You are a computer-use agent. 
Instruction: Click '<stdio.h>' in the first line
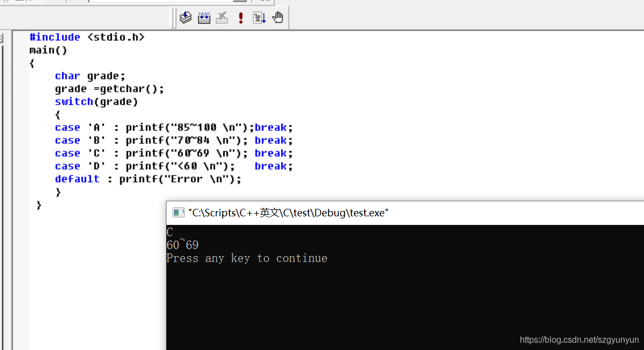coord(116,37)
